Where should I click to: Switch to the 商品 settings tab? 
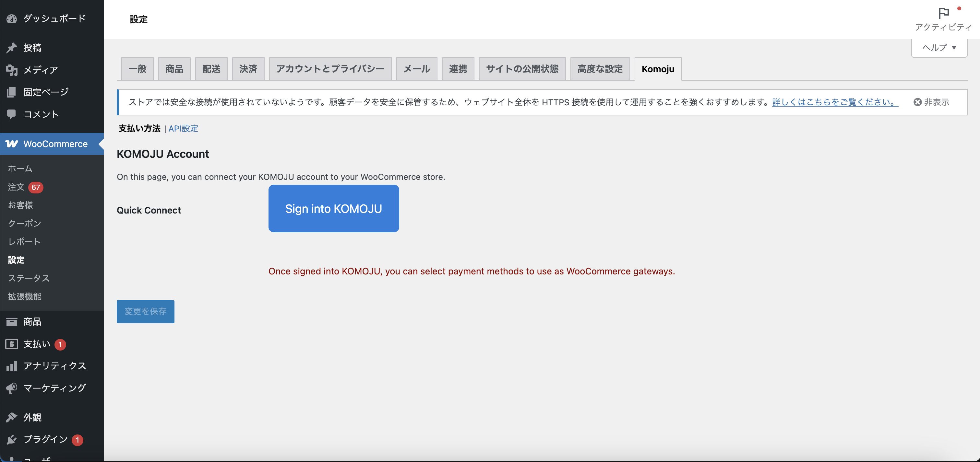click(x=174, y=69)
